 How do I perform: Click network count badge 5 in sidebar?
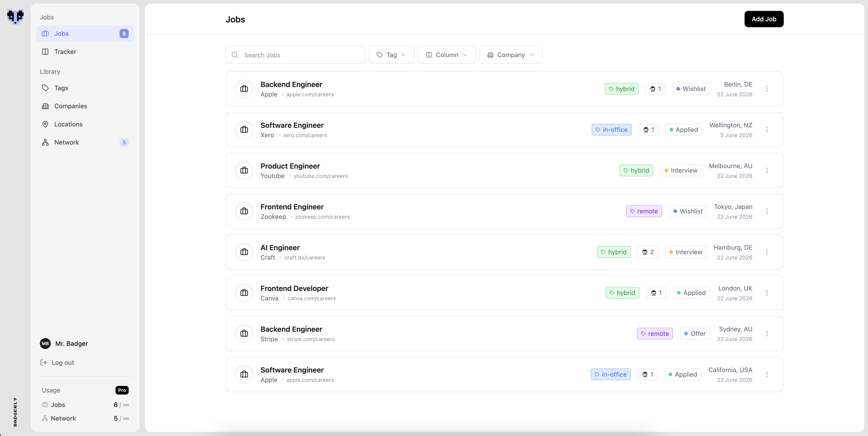tap(124, 142)
